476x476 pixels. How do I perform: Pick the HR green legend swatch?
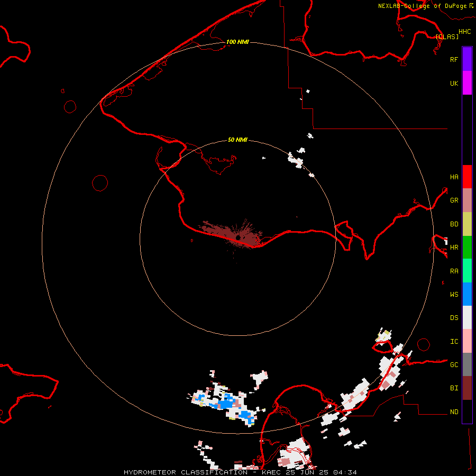click(467, 247)
